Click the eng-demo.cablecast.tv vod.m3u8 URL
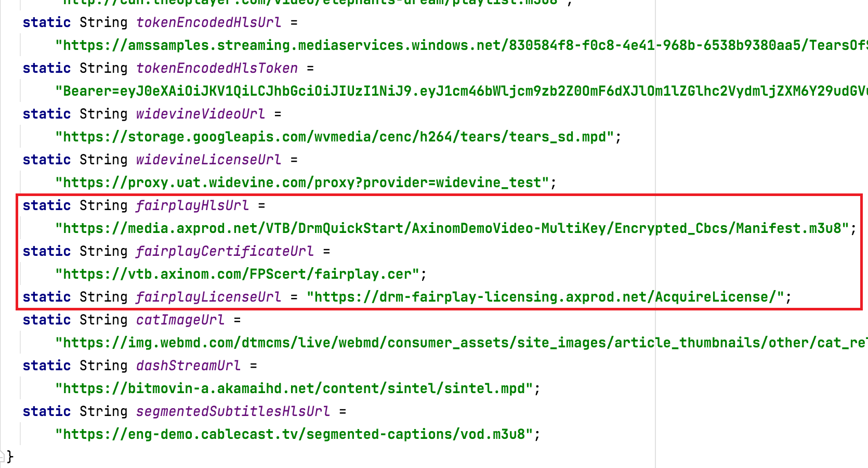Viewport: 868px width, 468px height. click(296, 434)
